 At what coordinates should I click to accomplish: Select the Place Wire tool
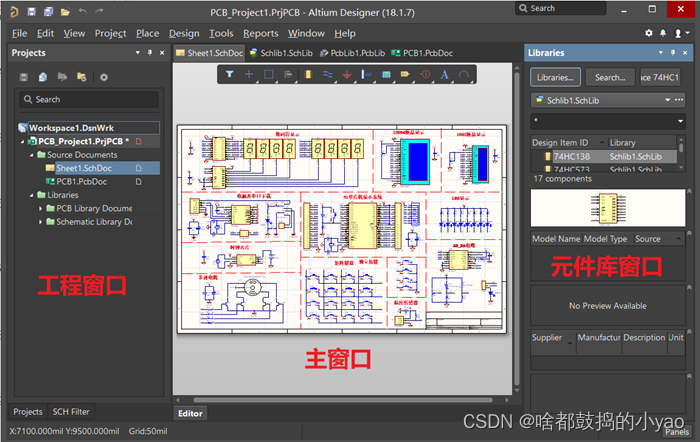[x=327, y=75]
